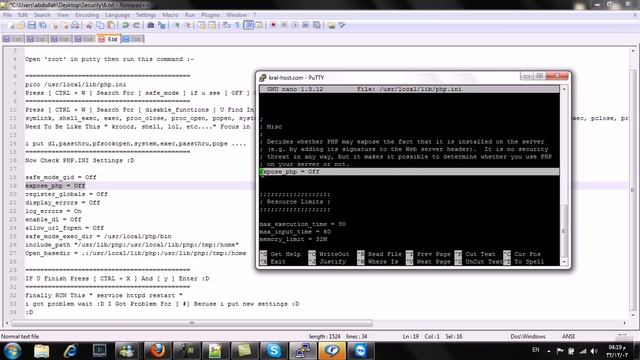Click the Cut scissors toolbar icon
This screenshot has height=360, width=640.
click(x=89, y=25)
